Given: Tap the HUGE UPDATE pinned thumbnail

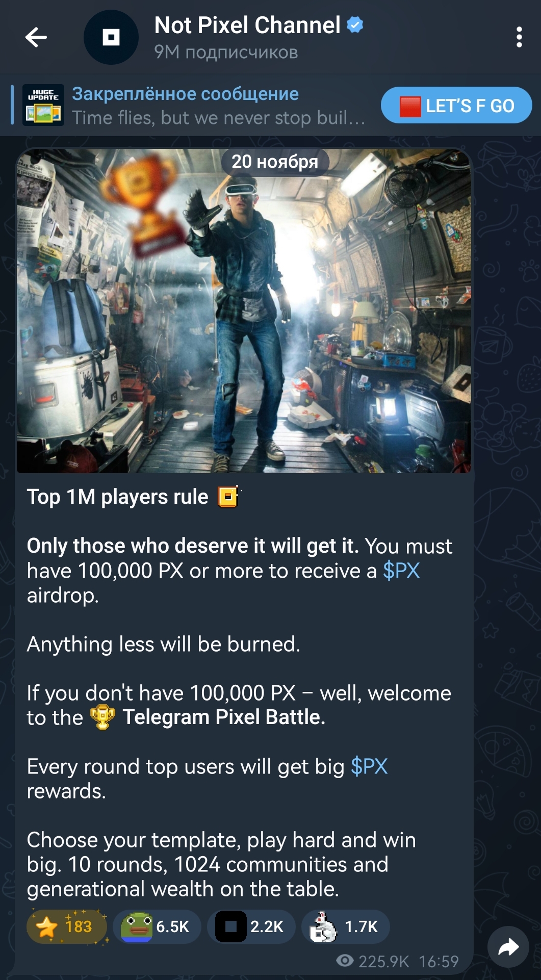Looking at the screenshot, I should pyautogui.click(x=43, y=105).
